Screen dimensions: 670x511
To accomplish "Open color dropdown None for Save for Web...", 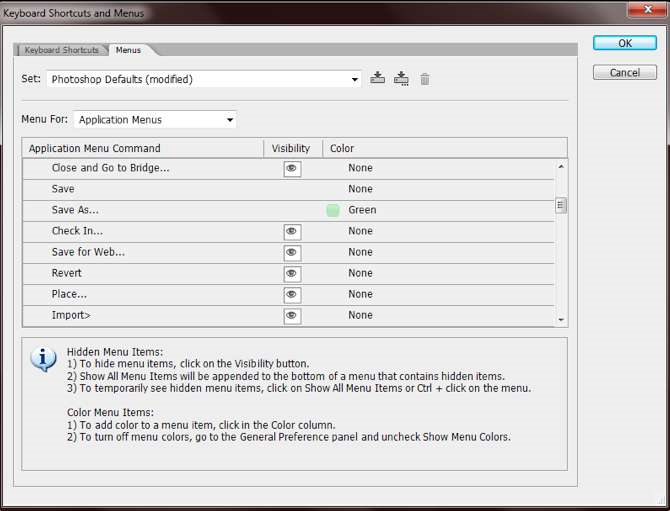I will 360,252.
